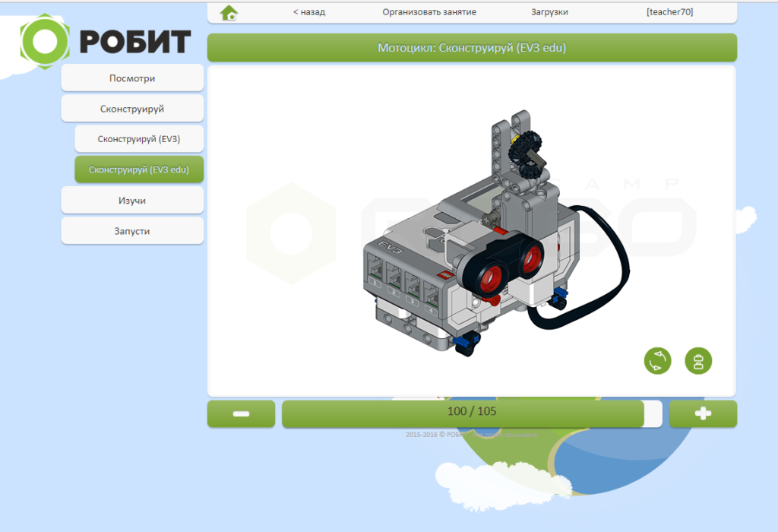Viewport: 778px width, 532px height.
Task: Open the [teacher70] user account
Action: pyautogui.click(x=669, y=12)
